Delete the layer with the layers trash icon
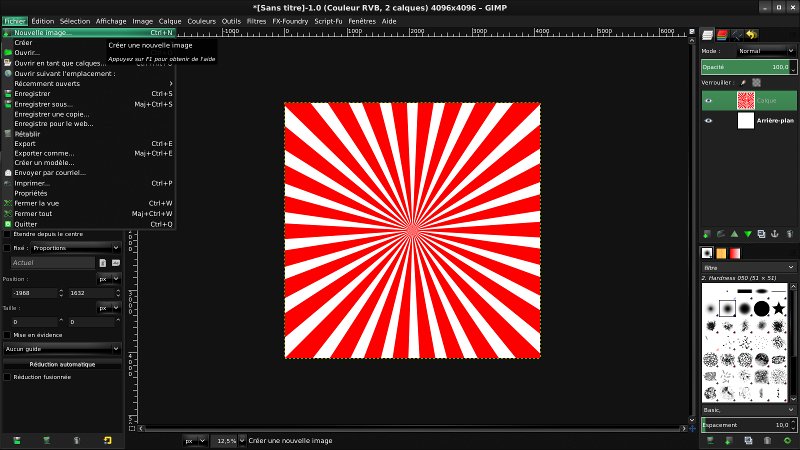 pyautogui.click(x=789, y=234)
